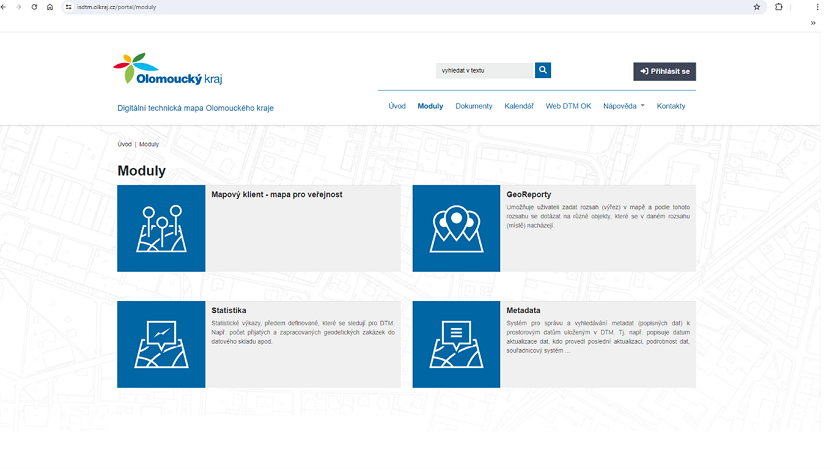This screenshot has height=469, width=832.
Task: Open the Moduly navigation item
Action: click(430, 106)
